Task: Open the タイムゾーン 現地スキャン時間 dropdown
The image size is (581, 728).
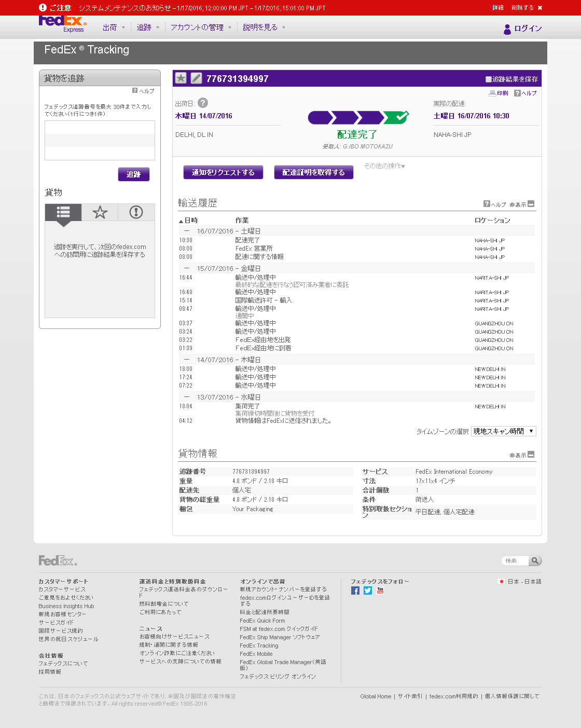Action: click(x=503, y=431)
